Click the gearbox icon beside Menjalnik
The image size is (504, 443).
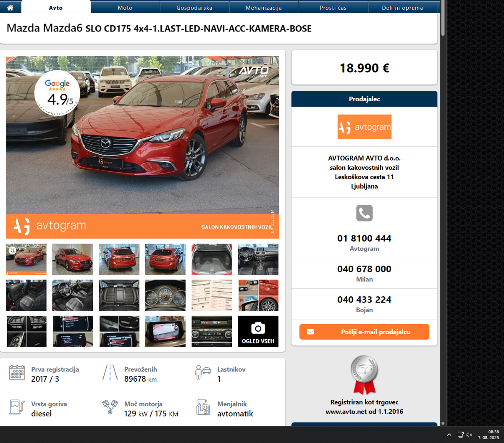click(x=203, y=407)
